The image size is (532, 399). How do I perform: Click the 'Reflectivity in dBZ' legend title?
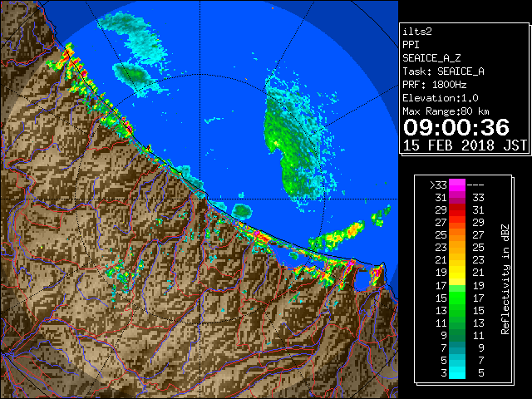[x=505, y=279]
